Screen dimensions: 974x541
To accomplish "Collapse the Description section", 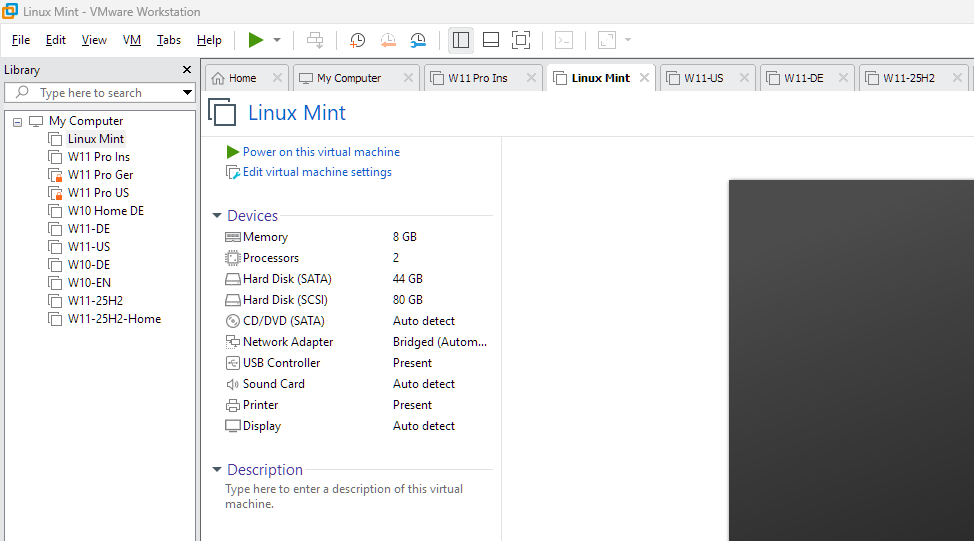I will [217, 470].
